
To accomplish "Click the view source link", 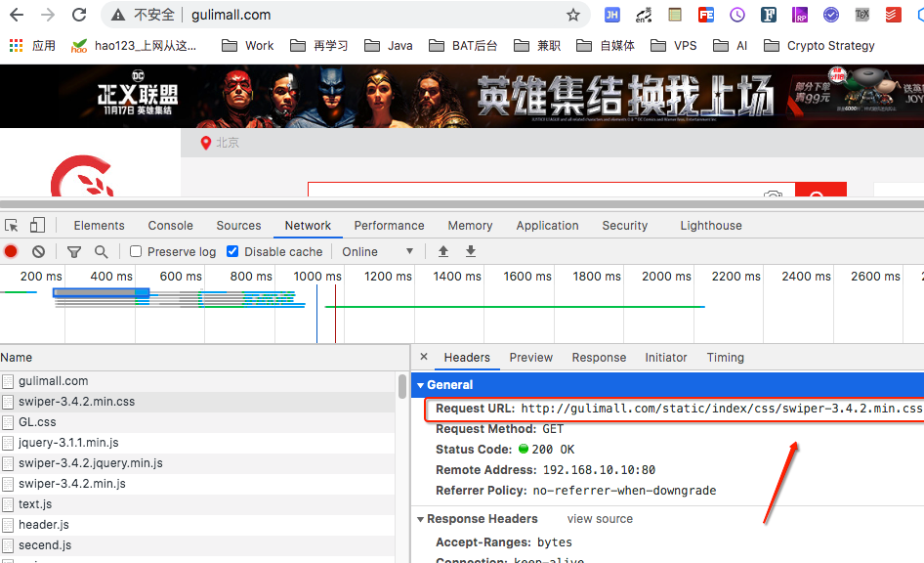I will [x=600, y=519].
